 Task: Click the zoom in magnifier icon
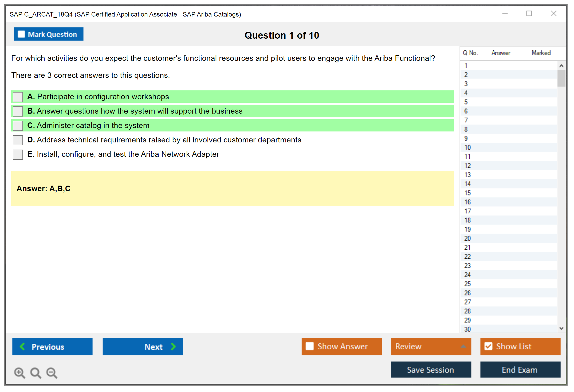pyautogui.click(x=19, y=373)
